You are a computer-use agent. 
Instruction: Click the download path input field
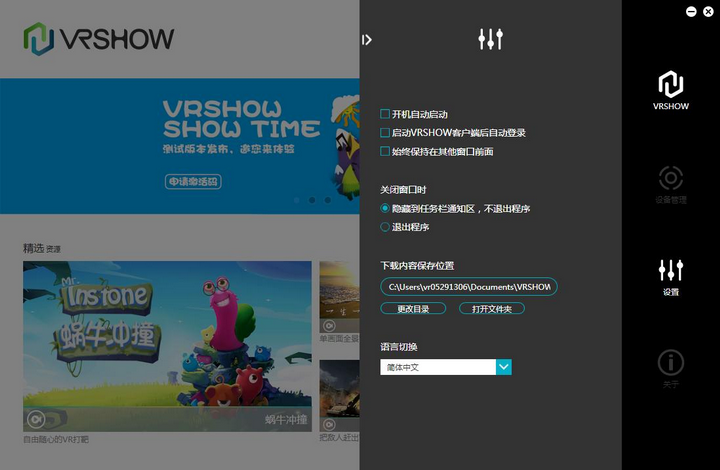pos(468,287)
